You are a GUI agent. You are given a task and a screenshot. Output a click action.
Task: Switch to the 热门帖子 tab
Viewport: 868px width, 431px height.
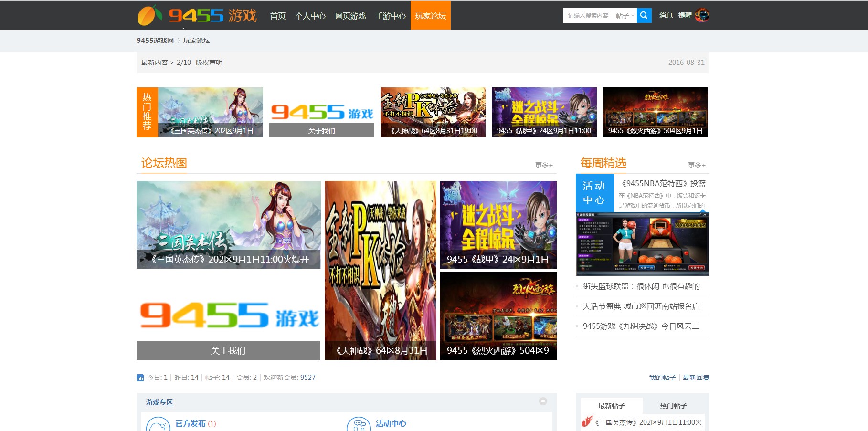click(674, 406)
